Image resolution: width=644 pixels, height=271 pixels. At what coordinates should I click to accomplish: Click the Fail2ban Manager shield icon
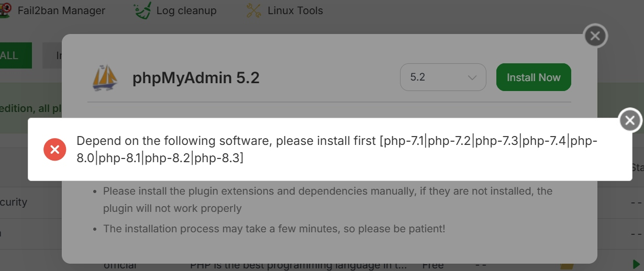[5, 10]
